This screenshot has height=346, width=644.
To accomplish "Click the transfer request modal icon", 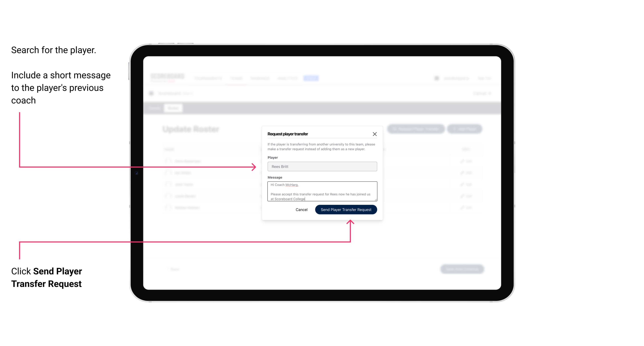I will (x=375, y=134).
